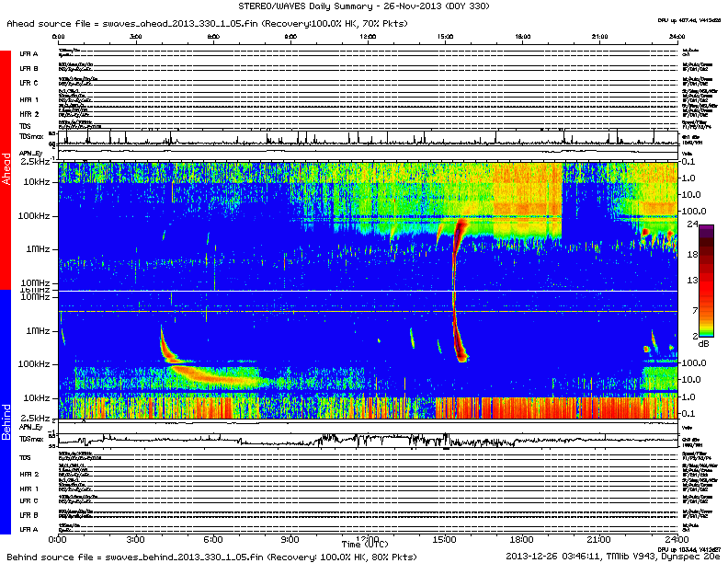Click the red Ahead spacecraft sidebar
The image size is (728, 563).
click(x=6, y=170)
